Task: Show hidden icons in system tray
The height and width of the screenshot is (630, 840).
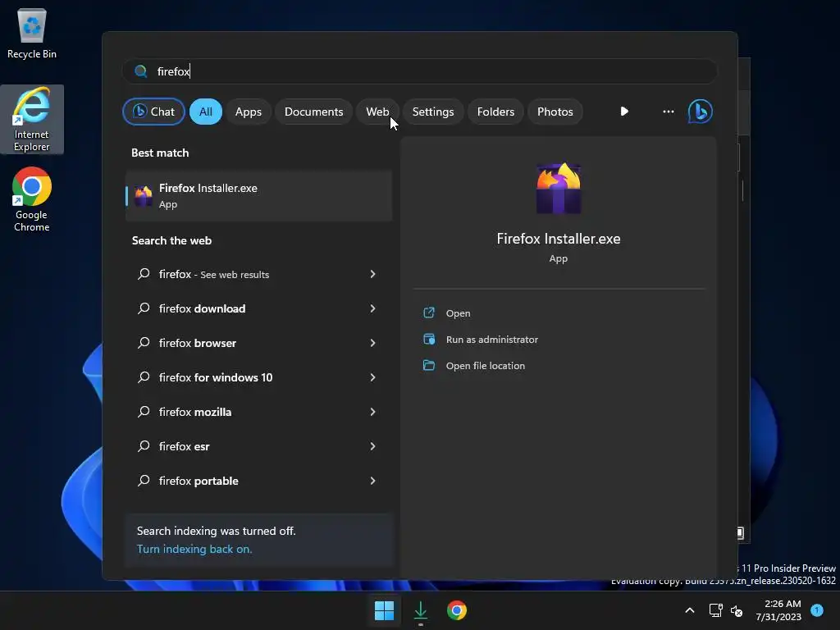Action: 690,610
